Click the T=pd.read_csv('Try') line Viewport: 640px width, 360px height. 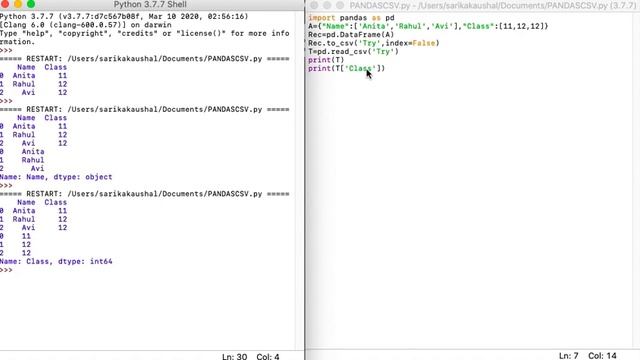(x=353, y=52)
